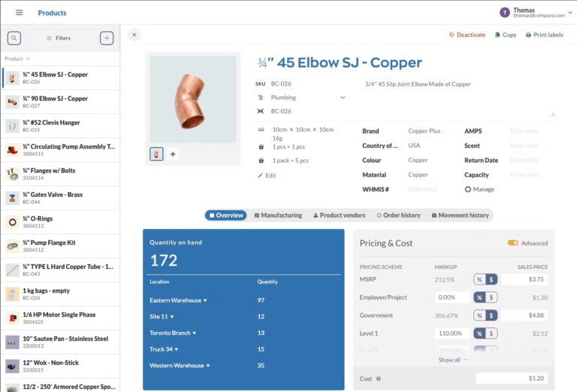Click the product description text field
Viewport: 577px width, 392px height.
pyautogui.click(x=459, y=98)
